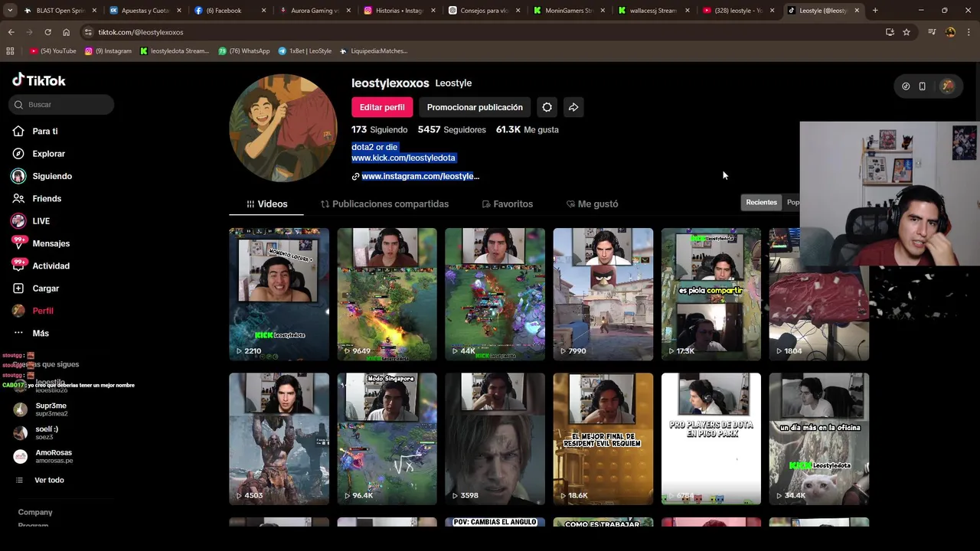Bookmark this page star icon
The width and height of the screenshot is (980, 551).
[x=906, y=32]
